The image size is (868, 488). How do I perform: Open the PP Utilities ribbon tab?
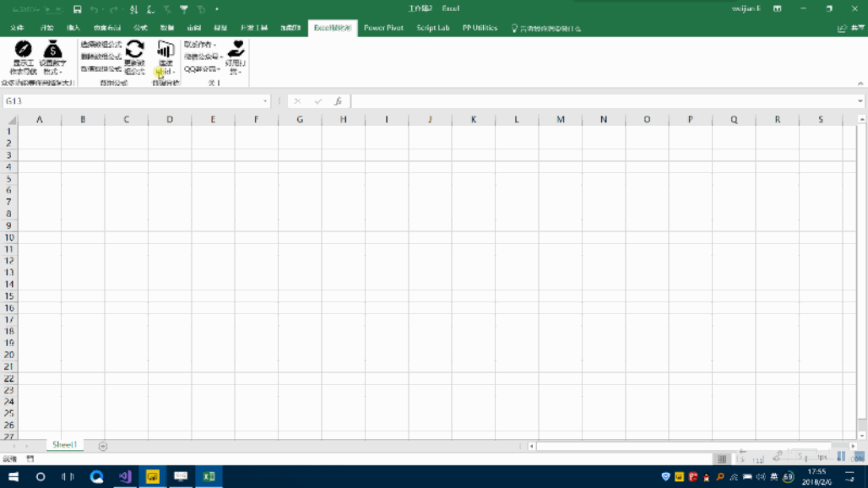tap(480, 28)
